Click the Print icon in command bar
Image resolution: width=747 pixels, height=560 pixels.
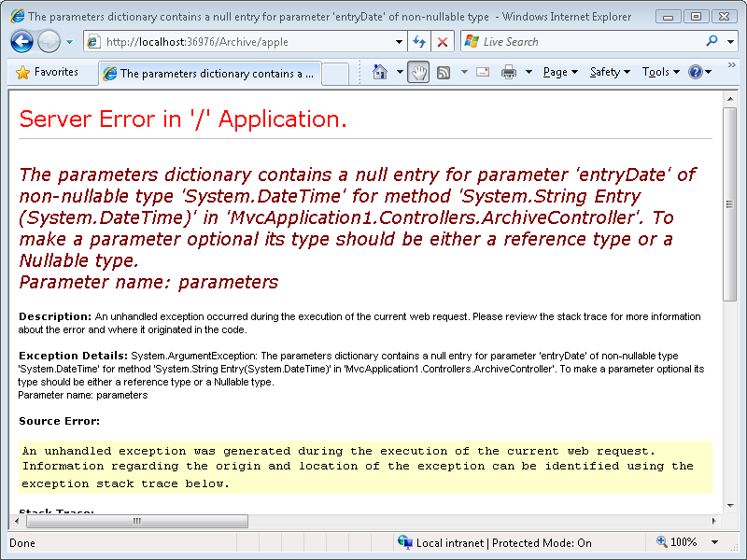(509, 72)
